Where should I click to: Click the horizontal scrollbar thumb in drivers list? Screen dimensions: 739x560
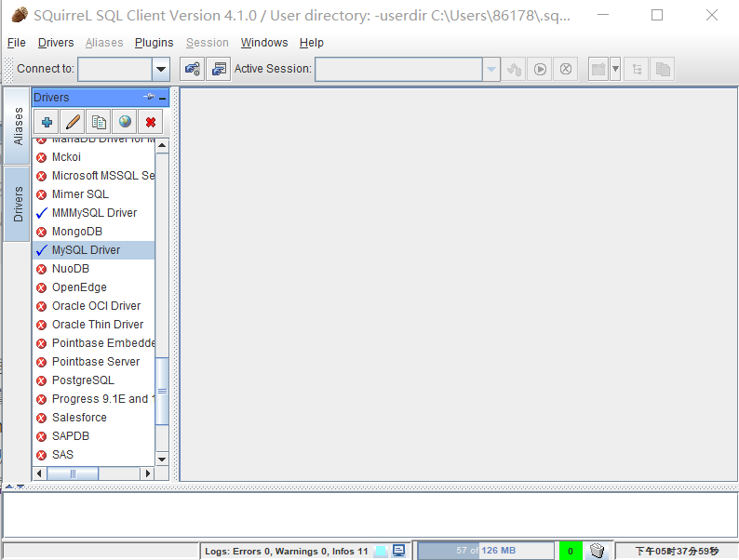pyautogui.click(x=73, y=473)
